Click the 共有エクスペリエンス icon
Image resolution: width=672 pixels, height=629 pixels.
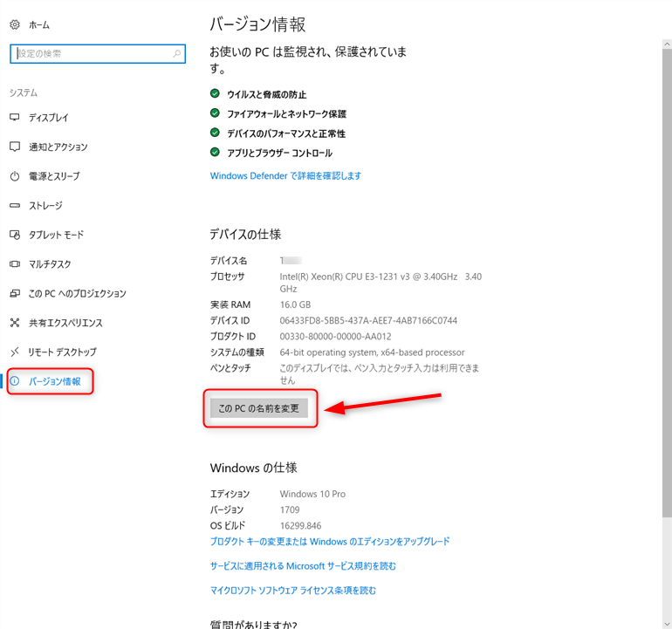(15, 323)
